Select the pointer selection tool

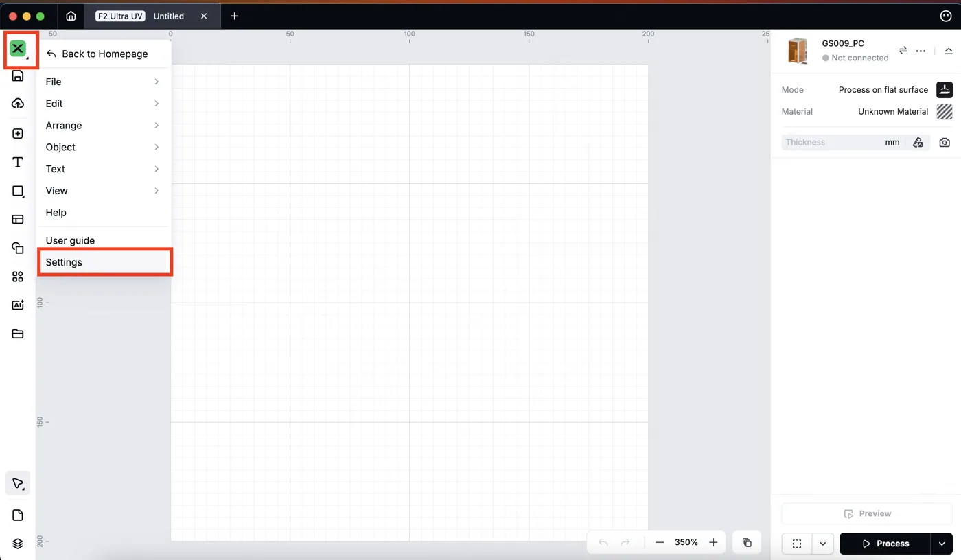18,484
